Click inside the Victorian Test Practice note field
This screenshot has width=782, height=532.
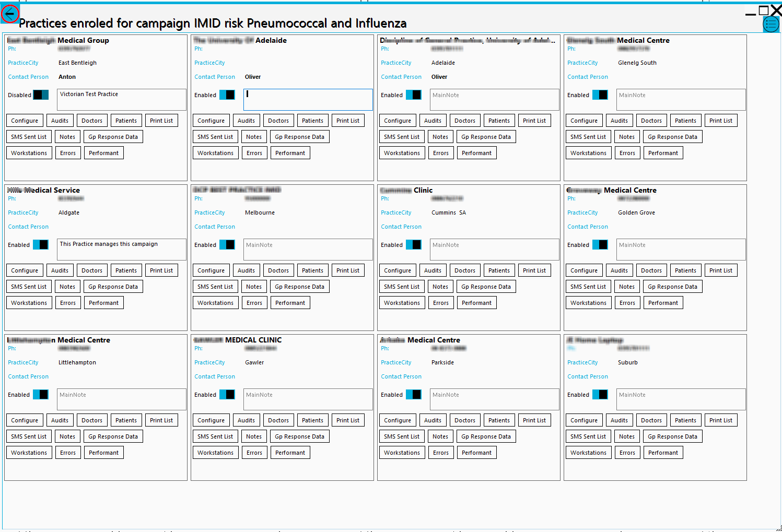tap(121, 100)
